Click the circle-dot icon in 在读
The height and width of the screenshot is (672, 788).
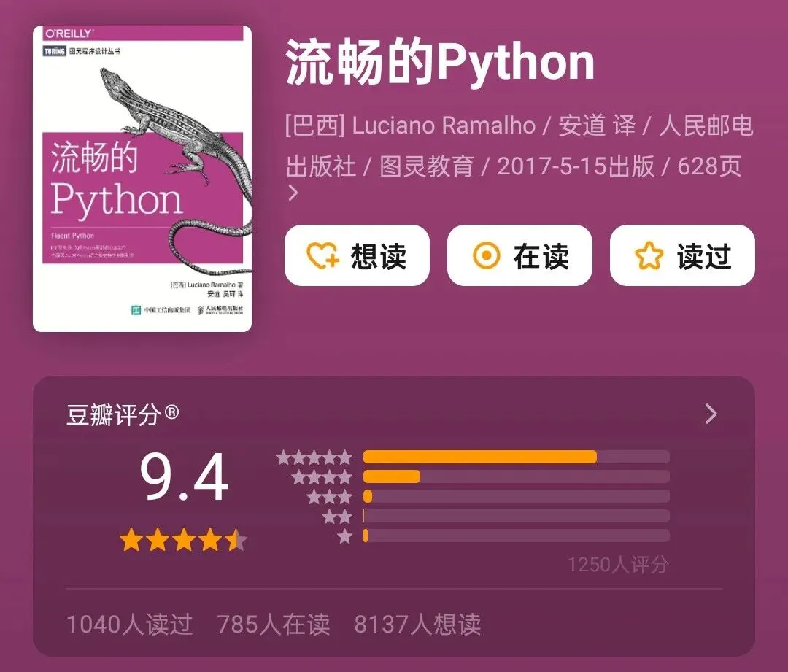(486, 255)
